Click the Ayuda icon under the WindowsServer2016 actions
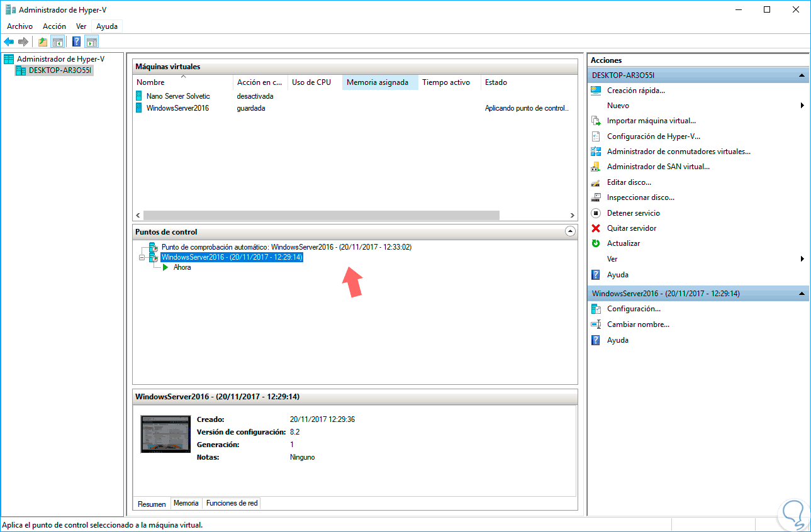 596,340
